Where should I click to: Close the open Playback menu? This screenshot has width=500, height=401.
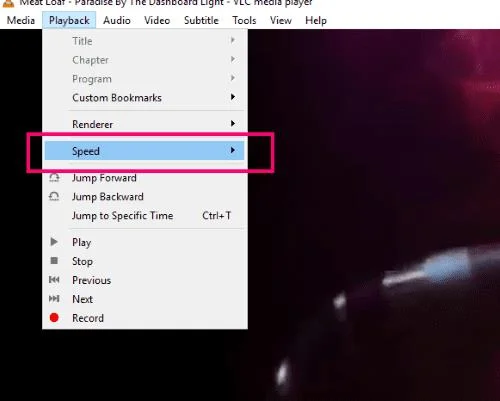point(69,20)
